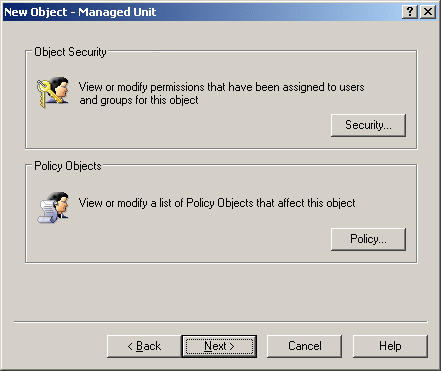Close the New Object dialog with X
Image resolution: width=441 pixels, height=371 pixels.
(428, 12)
